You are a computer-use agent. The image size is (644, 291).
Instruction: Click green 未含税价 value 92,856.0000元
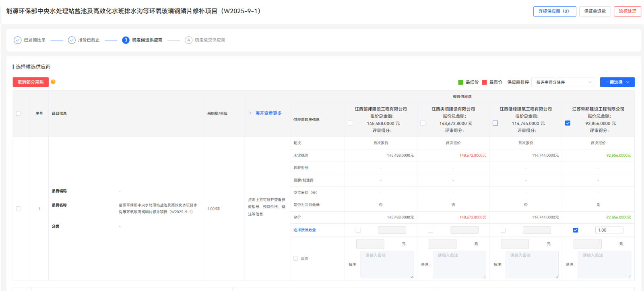click(x=619, y=156)
